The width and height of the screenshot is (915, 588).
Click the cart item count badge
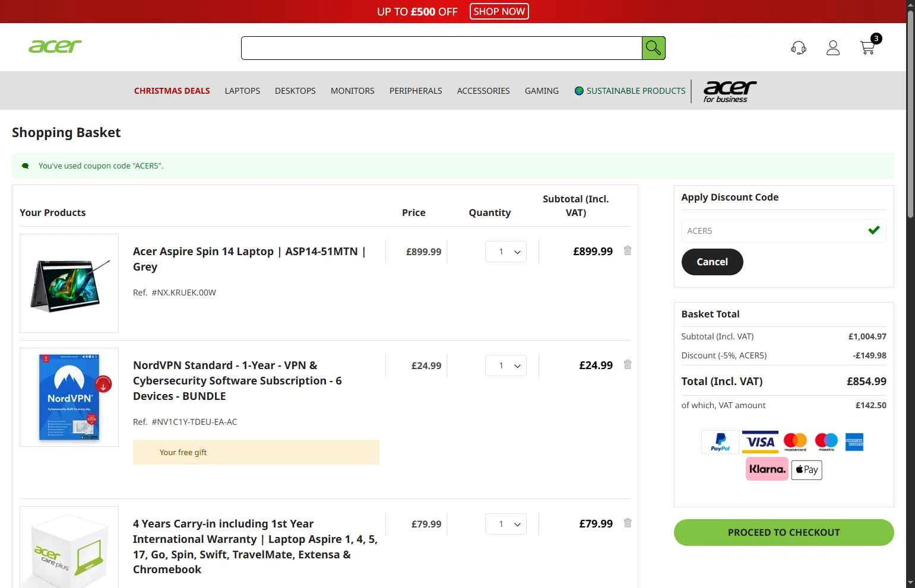[876, 39]
